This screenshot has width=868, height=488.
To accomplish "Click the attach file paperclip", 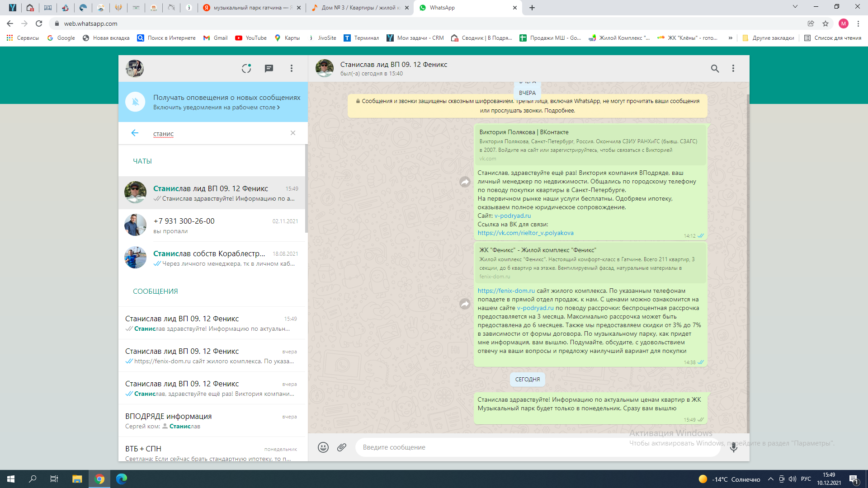I will point(342,447).
